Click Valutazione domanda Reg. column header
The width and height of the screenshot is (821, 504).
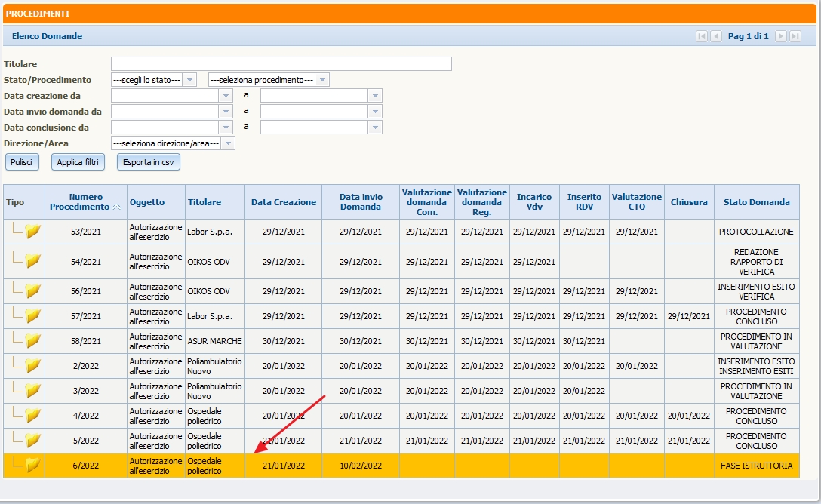click(481, 202)
